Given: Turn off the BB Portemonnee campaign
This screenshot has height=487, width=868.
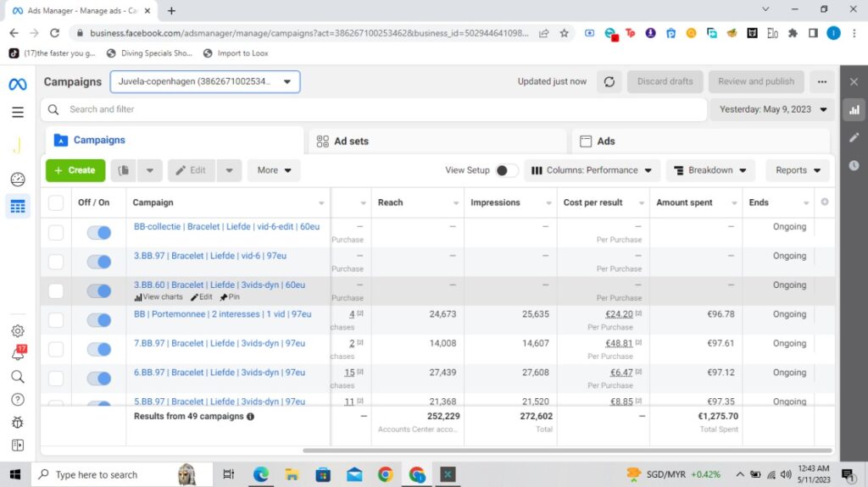Looking at the screenshot, I should pyautogui.click(x=99, y=320).
